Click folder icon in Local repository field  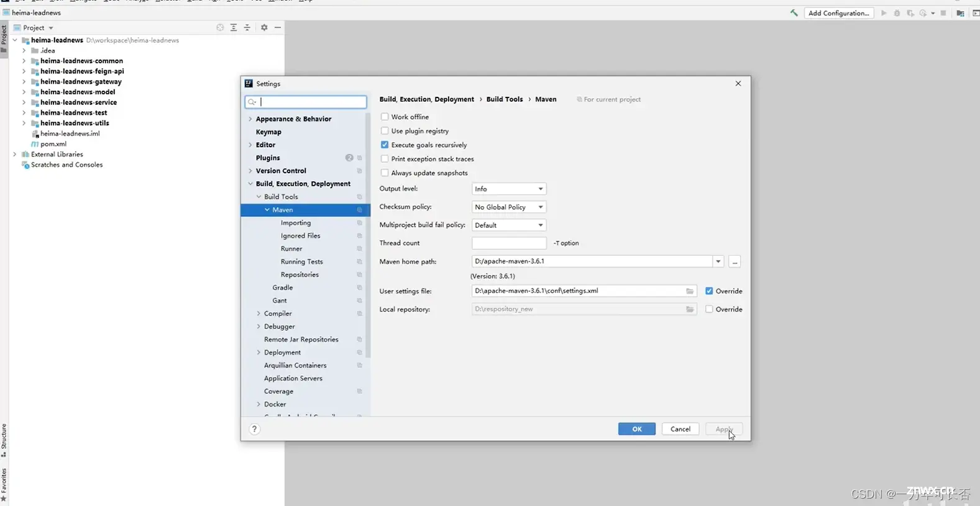(690, 309)
